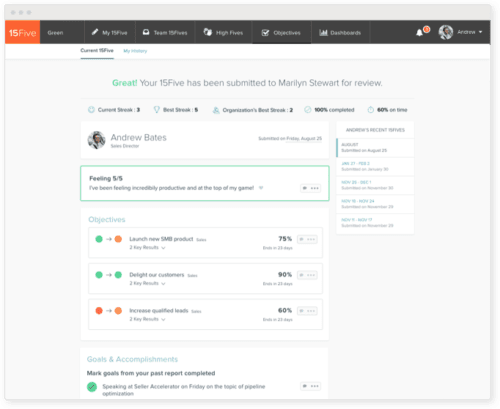Click the Best Streak trophy icon

156,110
